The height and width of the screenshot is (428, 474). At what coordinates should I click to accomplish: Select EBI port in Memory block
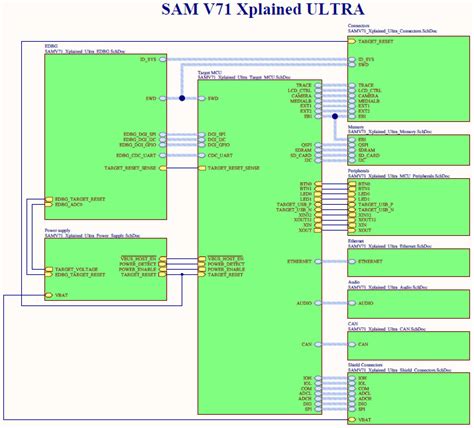(352, 140)
